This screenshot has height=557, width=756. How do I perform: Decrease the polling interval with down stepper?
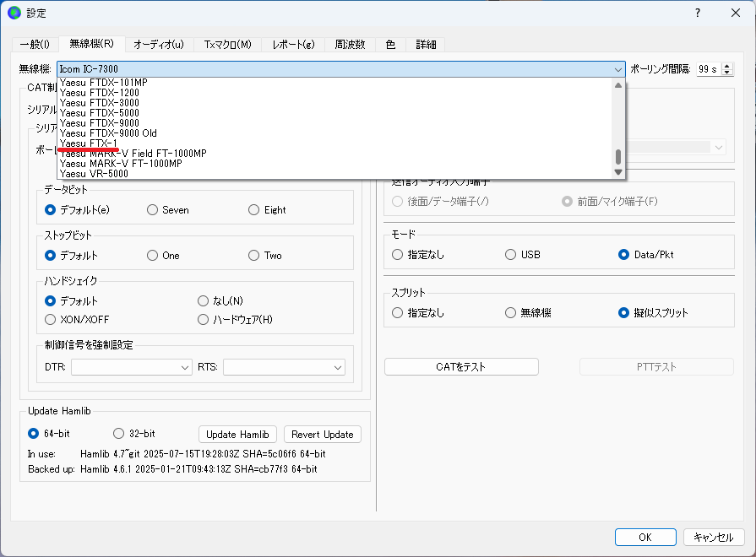727,73
